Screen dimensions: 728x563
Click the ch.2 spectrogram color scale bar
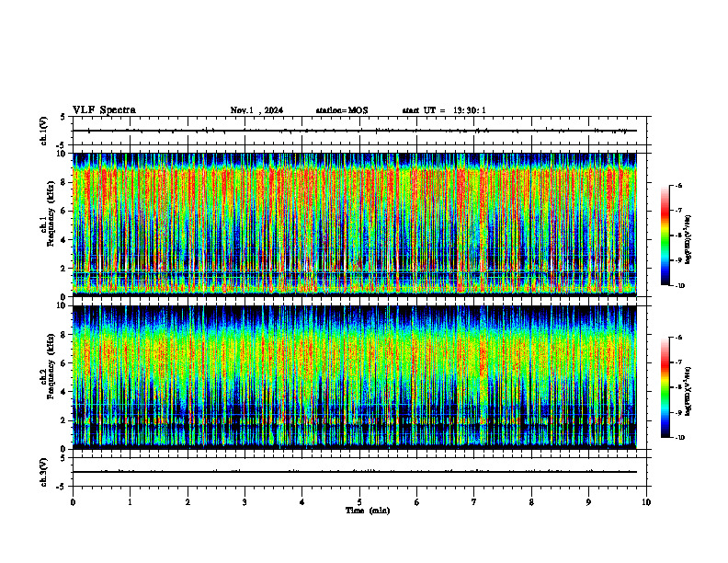tap(665, 387)
